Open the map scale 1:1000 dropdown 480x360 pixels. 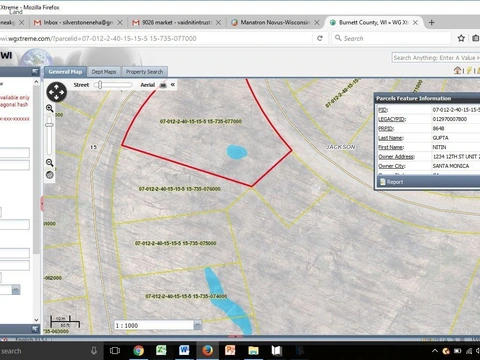(x=198, y=325)
